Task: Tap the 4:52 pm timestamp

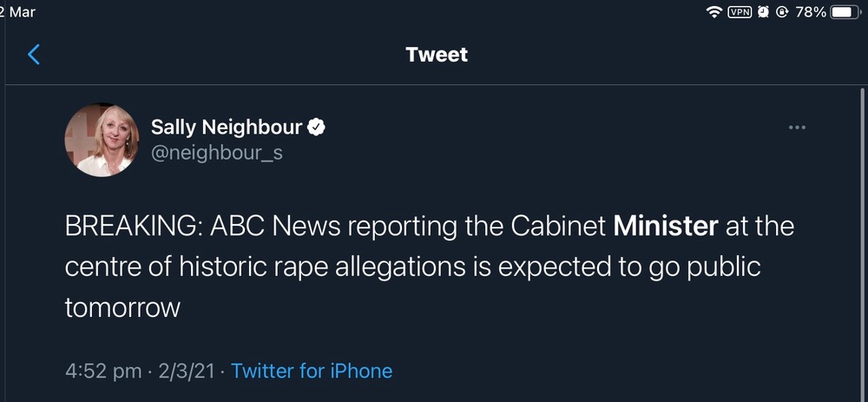Action: [x=103, y=371]
